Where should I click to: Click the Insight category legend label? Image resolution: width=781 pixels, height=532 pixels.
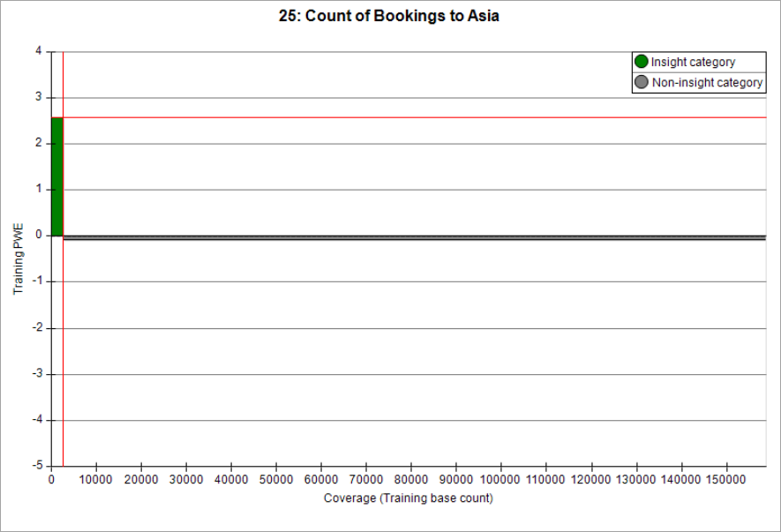[693, 63]
